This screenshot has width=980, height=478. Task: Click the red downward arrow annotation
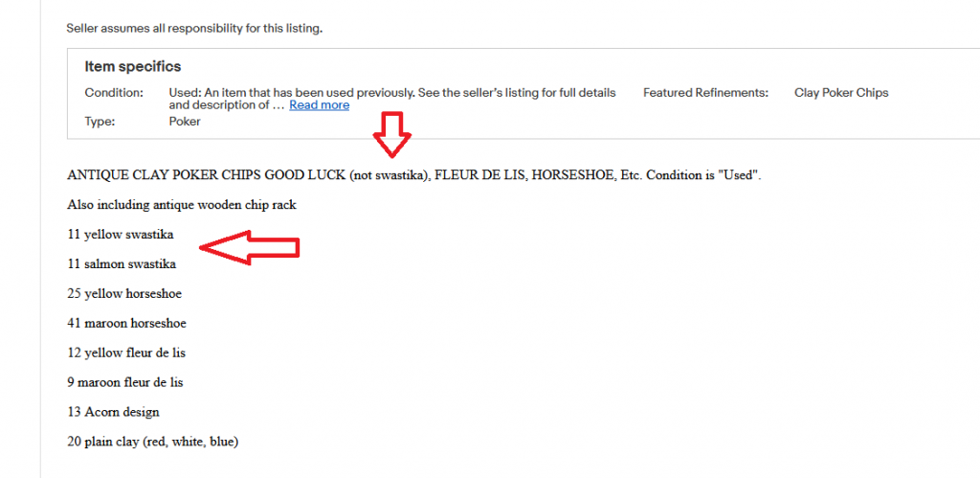click(x=391, y=135)
